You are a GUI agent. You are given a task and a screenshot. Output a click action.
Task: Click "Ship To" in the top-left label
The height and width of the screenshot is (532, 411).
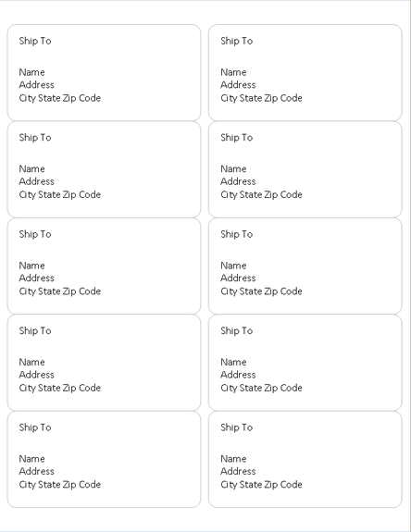pyautogui.click(x=35, y=41)
